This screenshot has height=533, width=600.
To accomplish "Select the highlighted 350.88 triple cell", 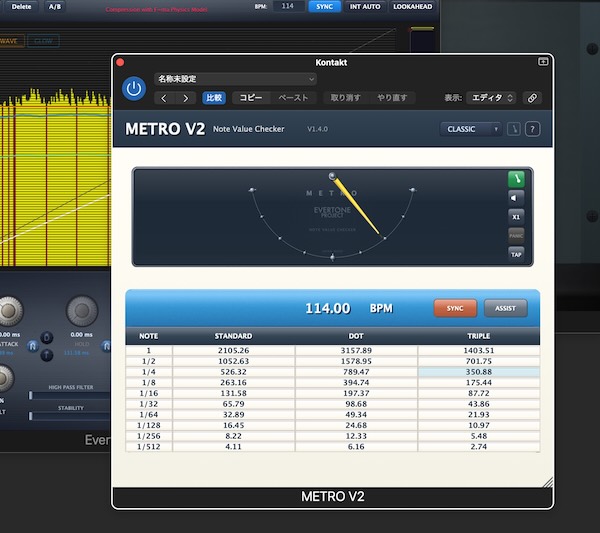I will click(479, 372).
